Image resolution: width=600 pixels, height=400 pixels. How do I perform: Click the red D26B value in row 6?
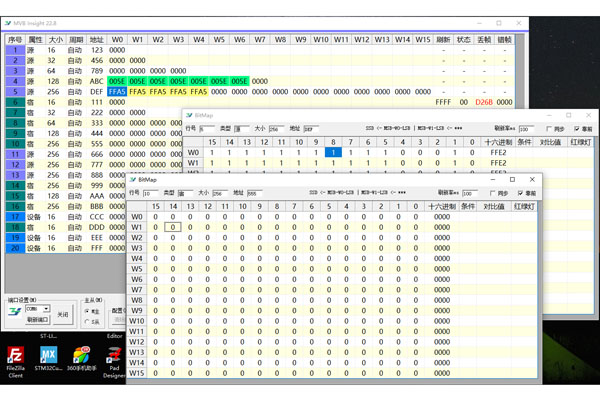pos(484,102)
